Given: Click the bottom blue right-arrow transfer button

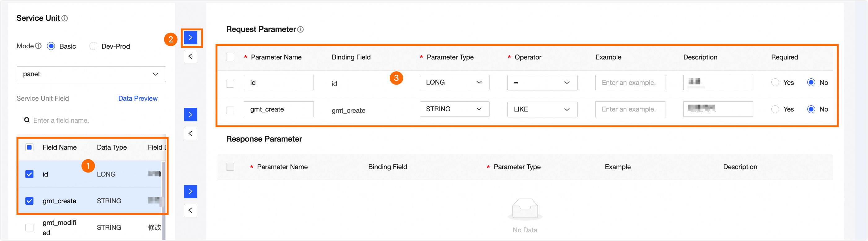Looking at the screenshot, I should coord(191,191).
